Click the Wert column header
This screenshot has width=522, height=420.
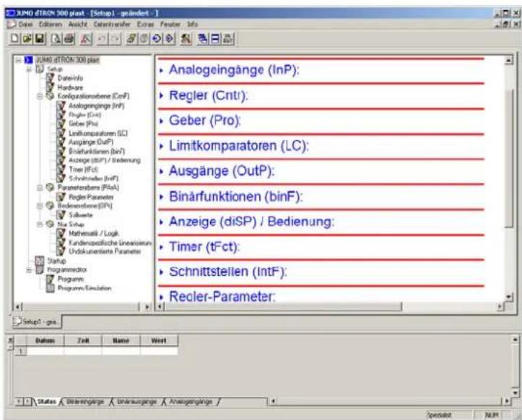click(x=159, y=341)
